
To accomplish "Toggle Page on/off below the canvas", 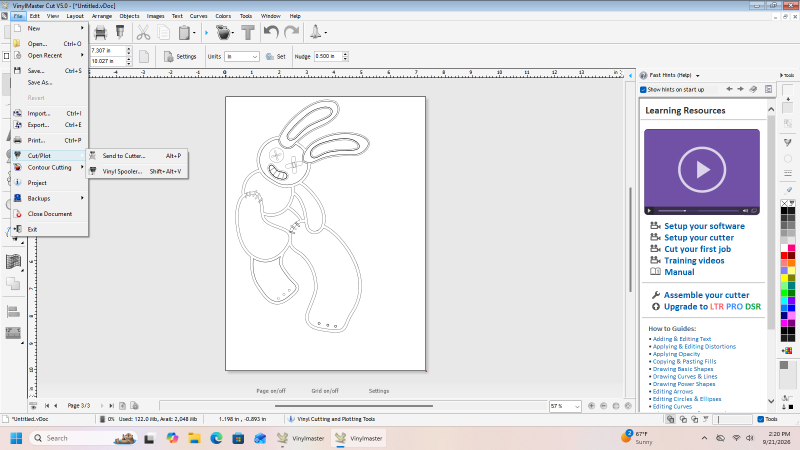I will 271,391.
